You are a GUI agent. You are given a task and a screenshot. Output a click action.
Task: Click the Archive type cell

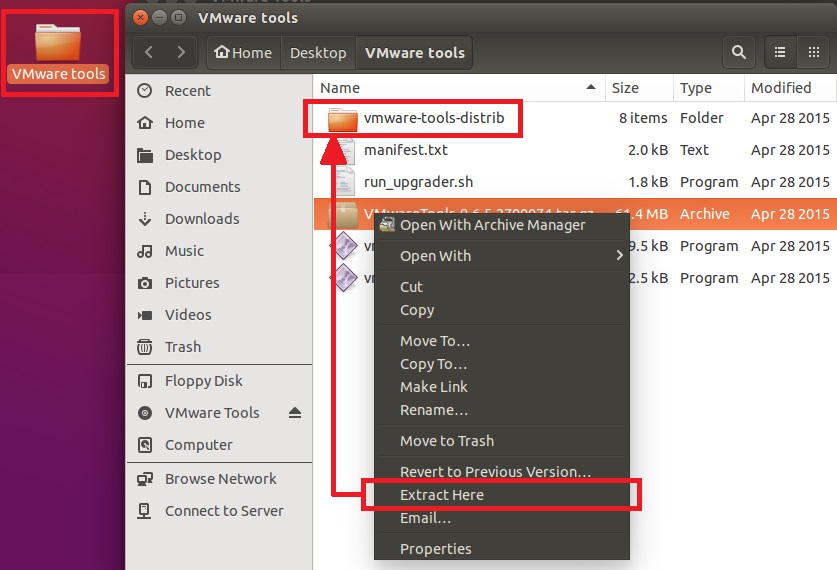pyautogui.click(x=705, y=214)
